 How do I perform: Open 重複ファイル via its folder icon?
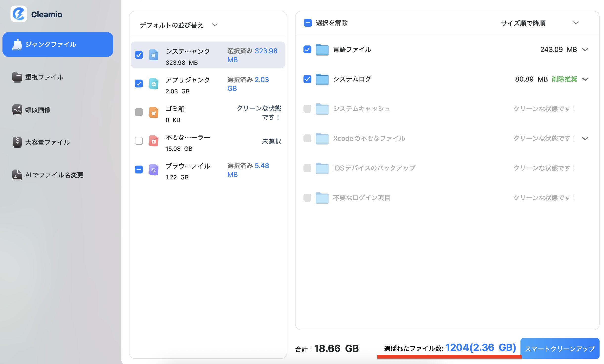[17, 77]
